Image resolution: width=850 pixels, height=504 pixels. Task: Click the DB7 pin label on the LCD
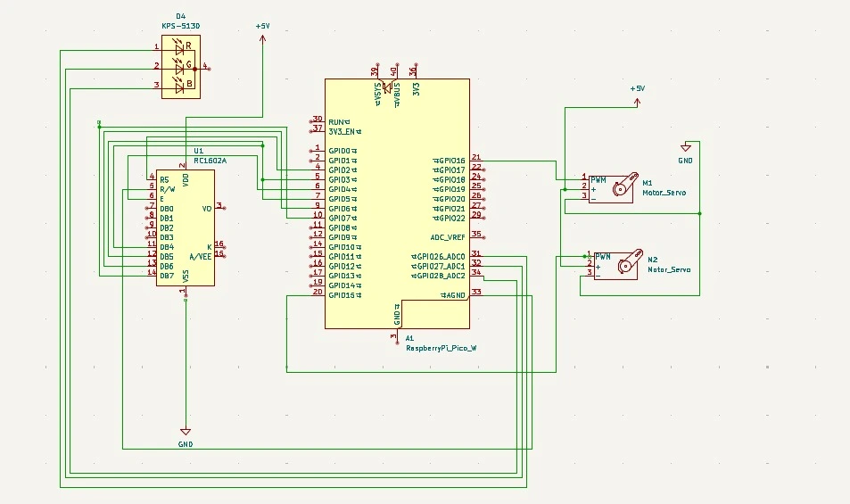[x=167, y=276]
